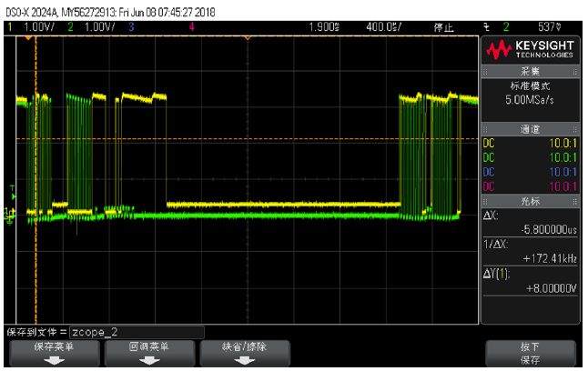Image resolution: width=588 pixels, height=371 pixels.
Task: Click the 537 trigger level value
Action: pos(550,27)
